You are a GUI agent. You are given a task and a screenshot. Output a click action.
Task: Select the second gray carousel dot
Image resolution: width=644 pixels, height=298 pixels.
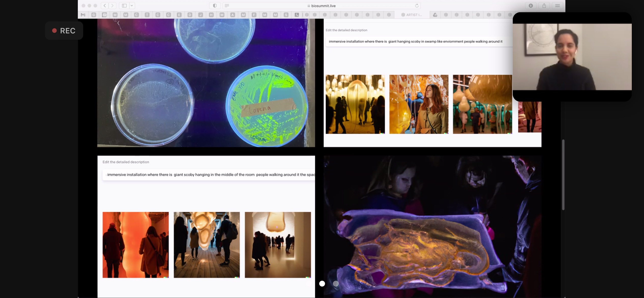[x=336, y=283]
